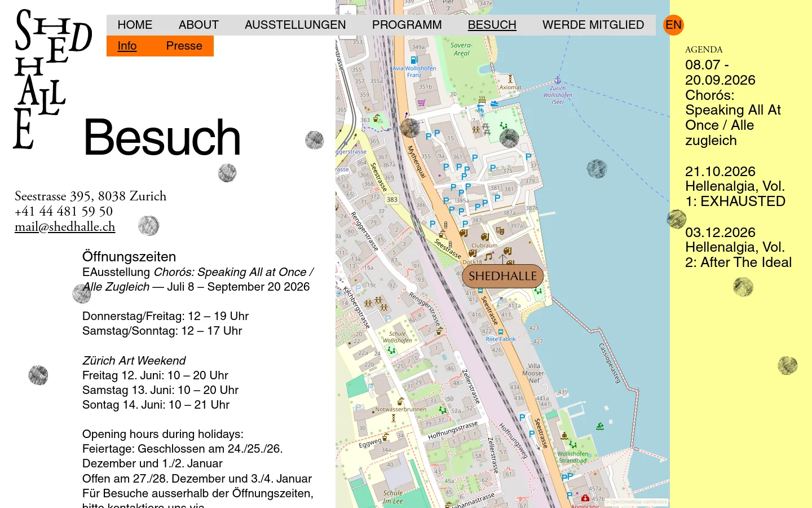Screen dimensions: 812x508
Task: Open the OpenStreetMap contributors attribution link
Action: coord(638,502)
